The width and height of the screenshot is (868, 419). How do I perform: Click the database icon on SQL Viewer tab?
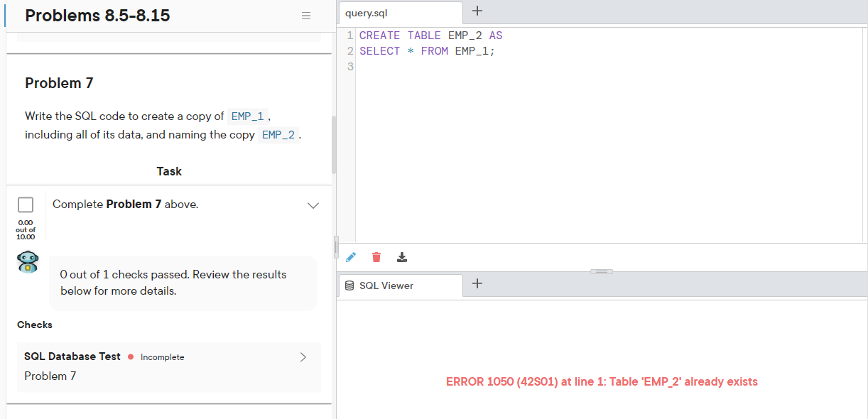click(x=351, y=285)
